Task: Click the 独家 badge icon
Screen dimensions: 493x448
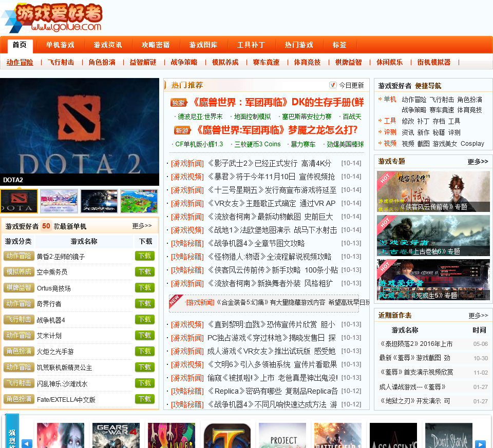Action: 178,103
